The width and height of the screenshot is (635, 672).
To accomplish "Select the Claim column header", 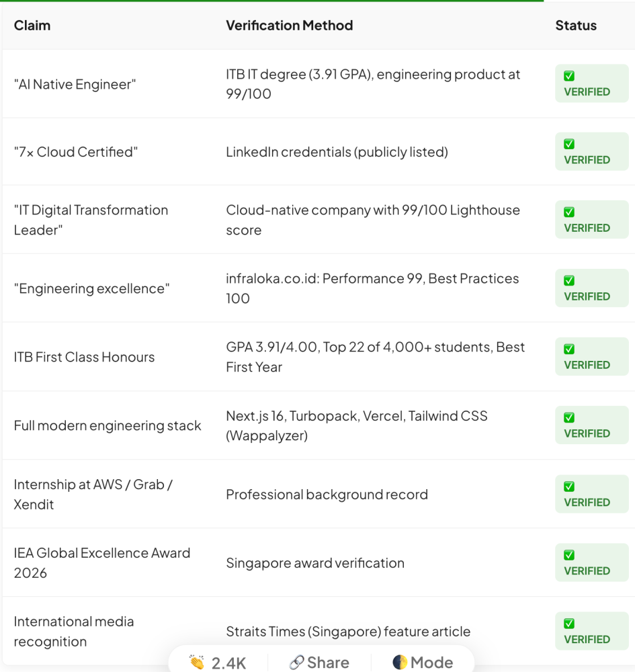I will [32, 26].
